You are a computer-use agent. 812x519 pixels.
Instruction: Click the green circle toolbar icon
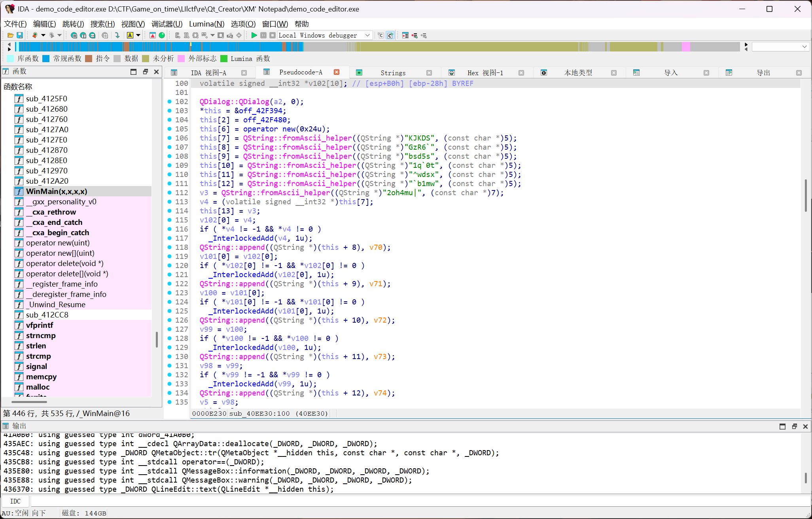point(162,35)
